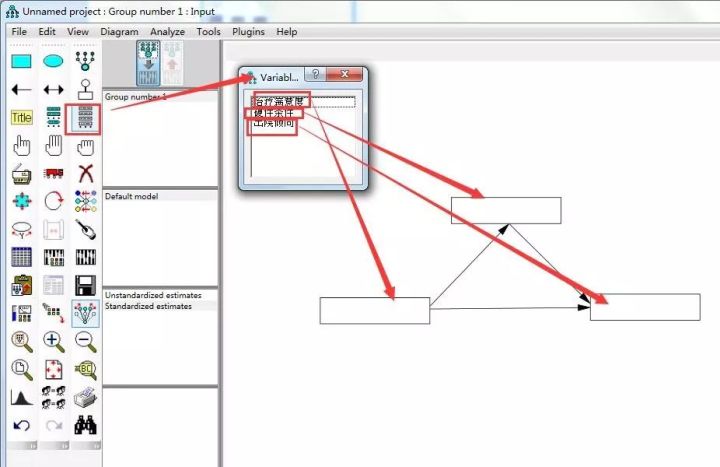Select the Rotate indicators tool

[x=53, y=201]
